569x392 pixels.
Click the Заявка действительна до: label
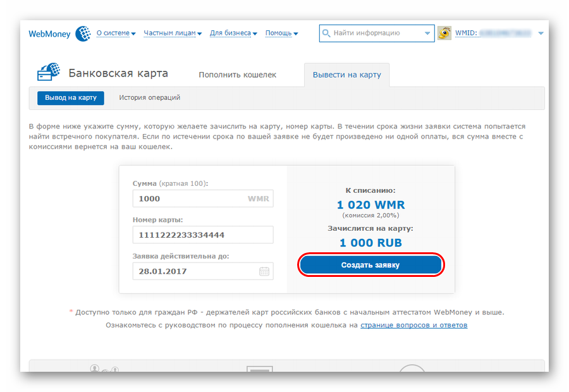point(181,256)
